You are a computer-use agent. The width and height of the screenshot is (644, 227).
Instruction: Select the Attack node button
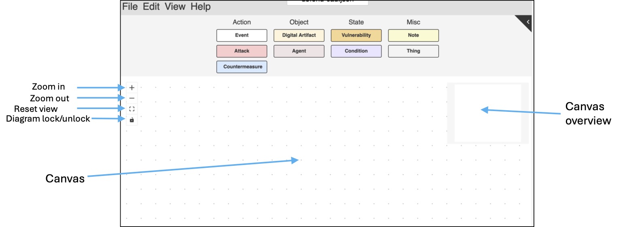(x=242, y=51)
